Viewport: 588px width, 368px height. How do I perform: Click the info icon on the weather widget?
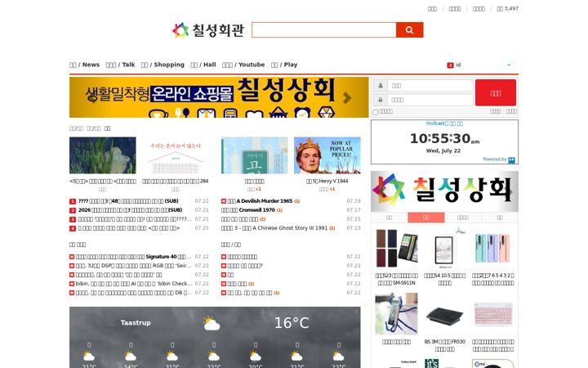(x=357, y=312)
